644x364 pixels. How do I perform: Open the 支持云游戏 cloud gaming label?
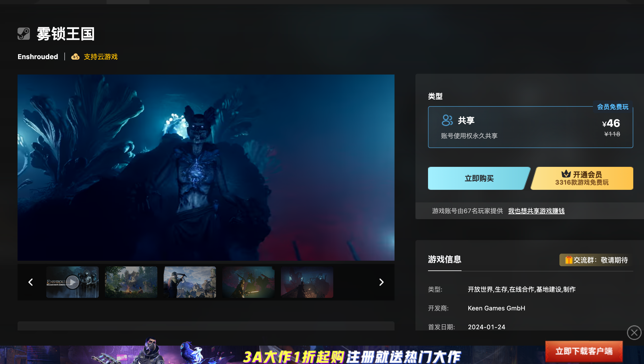[101, 57]
